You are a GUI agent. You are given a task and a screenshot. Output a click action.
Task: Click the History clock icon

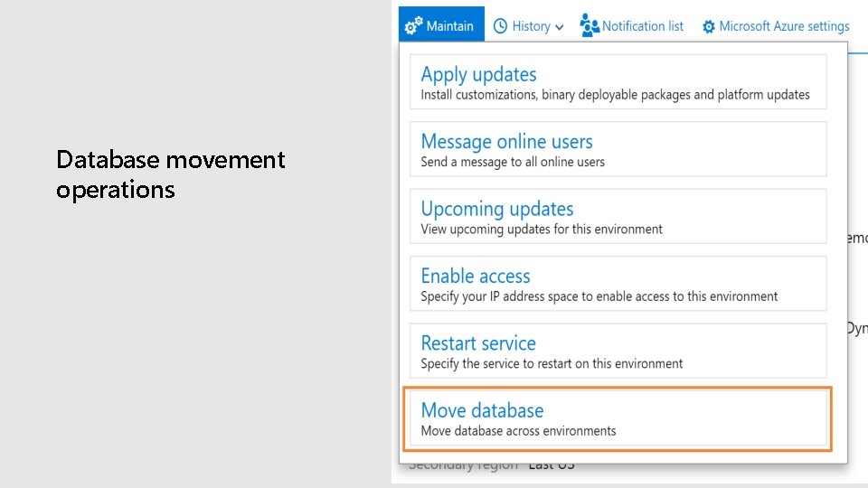pyautogui.click(x=500, y=26)
